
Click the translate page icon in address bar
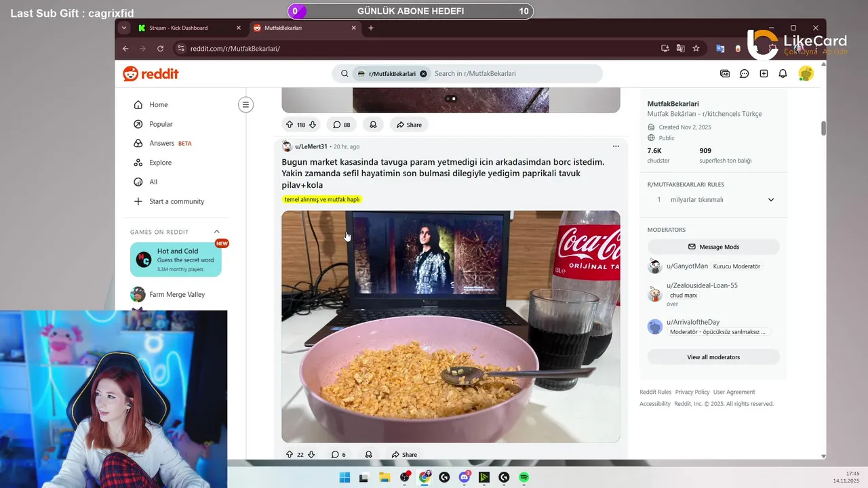[680, 49]
